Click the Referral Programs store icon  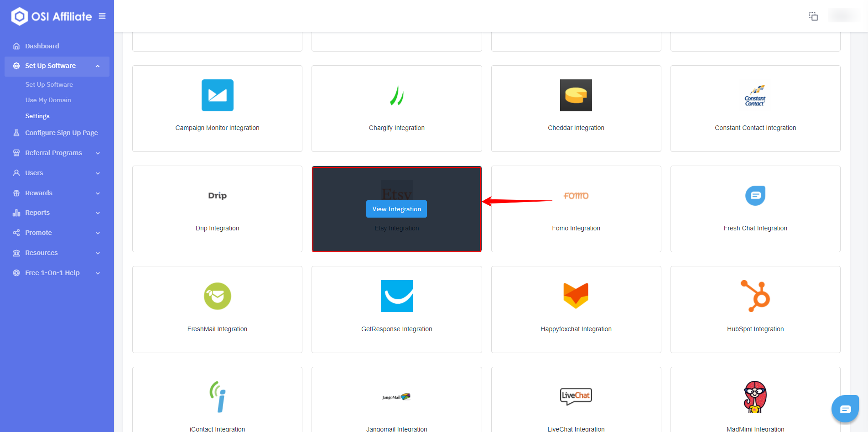click(16, 153)
